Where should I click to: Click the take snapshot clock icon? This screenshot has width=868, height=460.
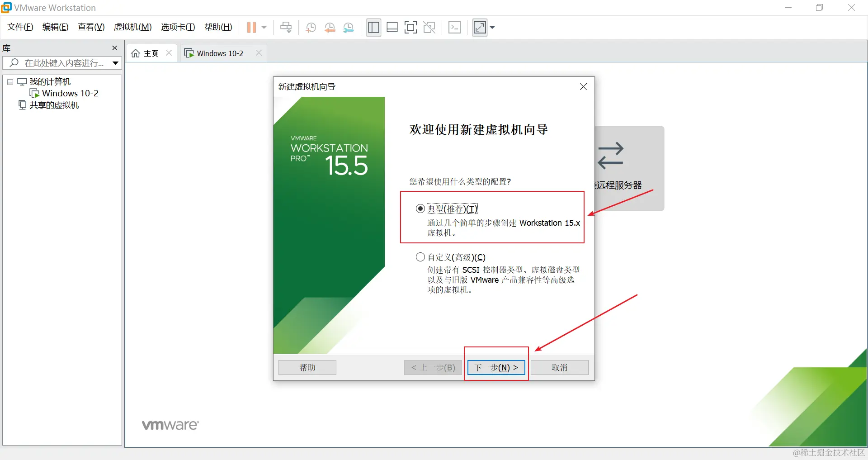tap(311, 28)
